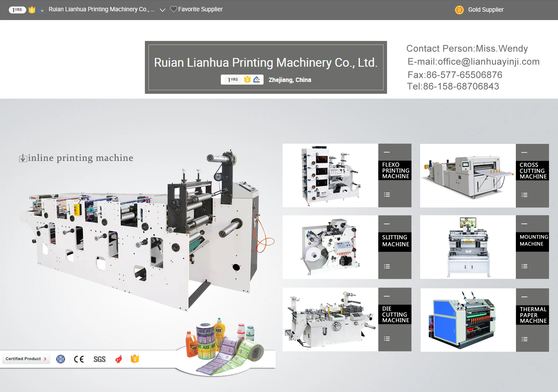
Task: Click the round blue certification seal icon
Action: [x=60, y=359]
